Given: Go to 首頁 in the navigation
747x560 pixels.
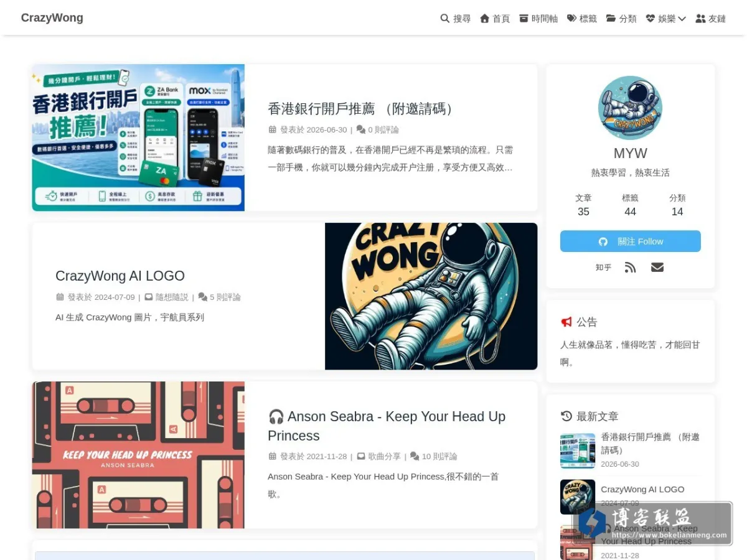Looking at the screenshot, I should point(501,19).
